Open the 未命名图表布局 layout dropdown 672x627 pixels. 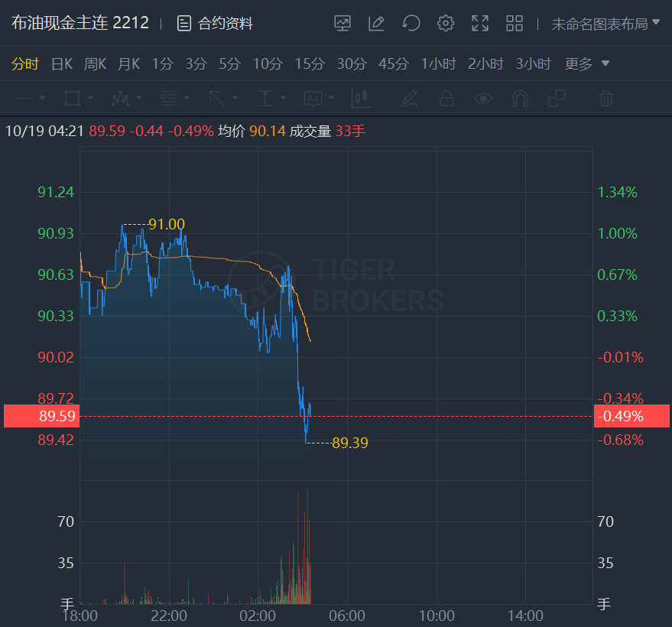tap(605, 24)
